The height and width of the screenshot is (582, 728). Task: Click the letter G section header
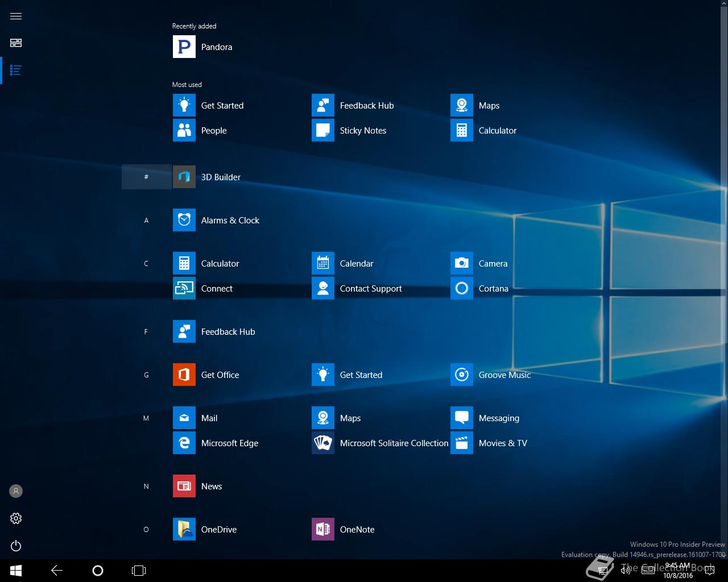pyautogui.click(x=146, y=375)
